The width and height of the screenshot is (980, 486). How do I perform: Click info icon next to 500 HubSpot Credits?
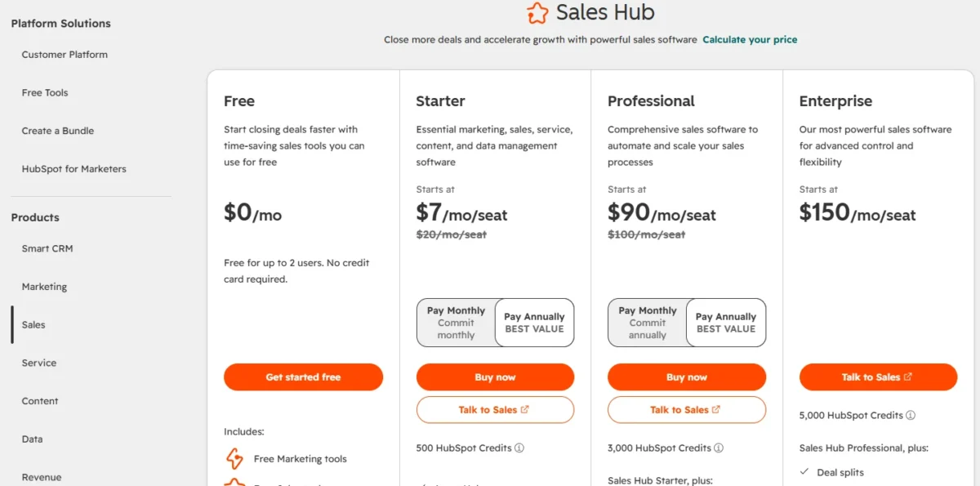click(519, 448)
